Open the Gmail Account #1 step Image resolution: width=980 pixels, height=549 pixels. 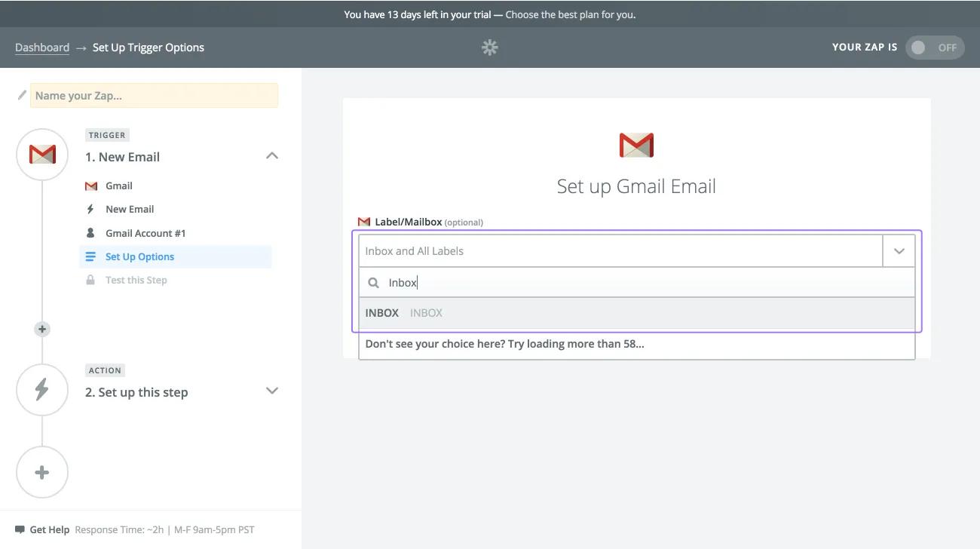tap(145, 233)
